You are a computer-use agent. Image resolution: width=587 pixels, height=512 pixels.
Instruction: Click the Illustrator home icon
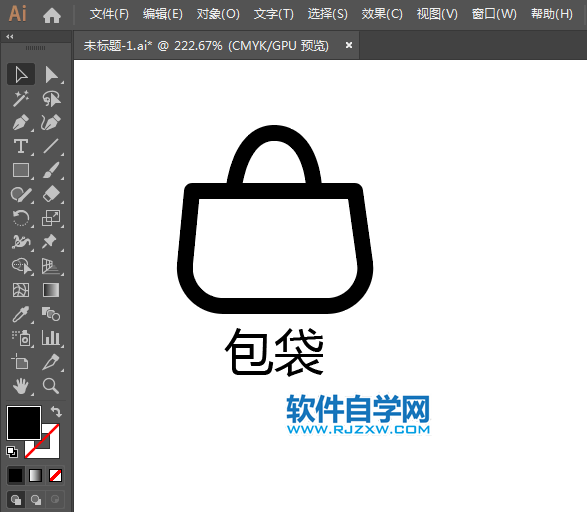pyautogui.click(x=52, y=15)
